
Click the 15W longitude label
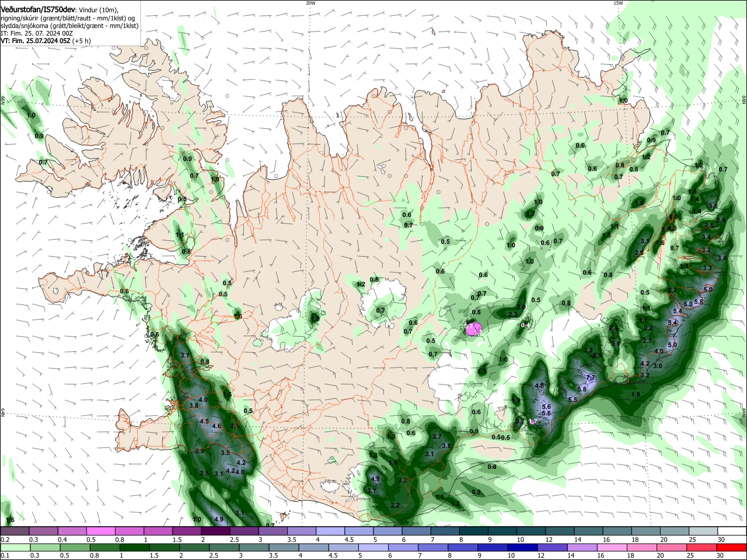coord(618,3)
